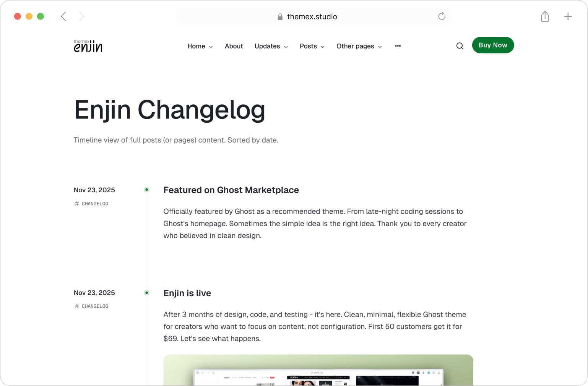This screenshot has height=386, width=588.
Task: Click the themex.studio address bar
Action: pyautogui.click(x=312, y=16)
